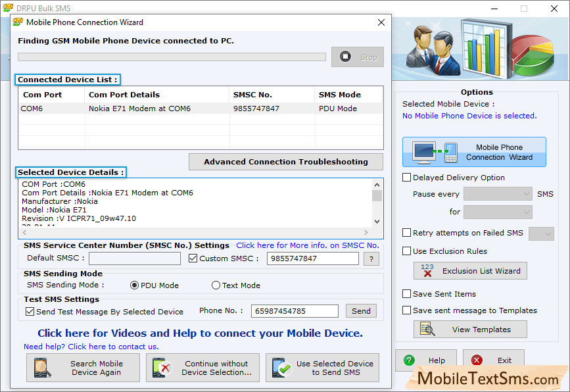Click the SMSC No. column header
Viewport: 570px width, 392px height.
(252, 95)
